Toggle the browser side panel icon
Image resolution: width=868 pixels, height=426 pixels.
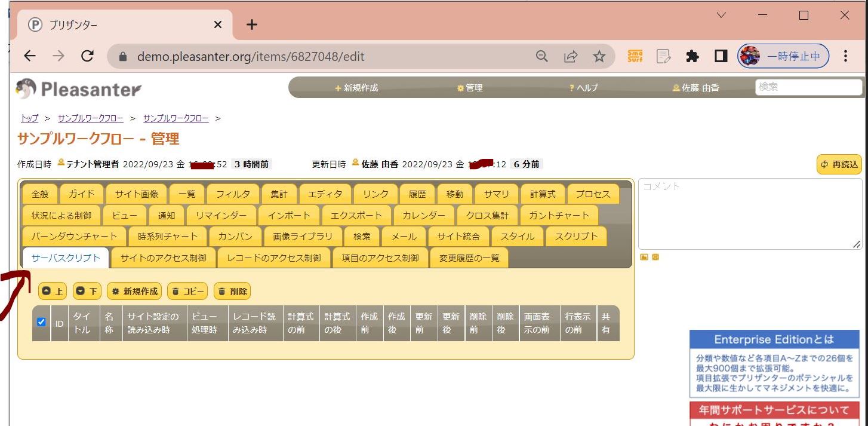coord(721,57)
